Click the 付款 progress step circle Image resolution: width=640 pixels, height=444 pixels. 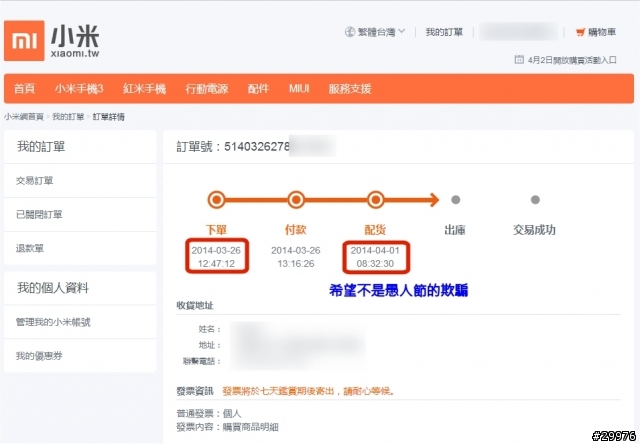tap(296, 200)
